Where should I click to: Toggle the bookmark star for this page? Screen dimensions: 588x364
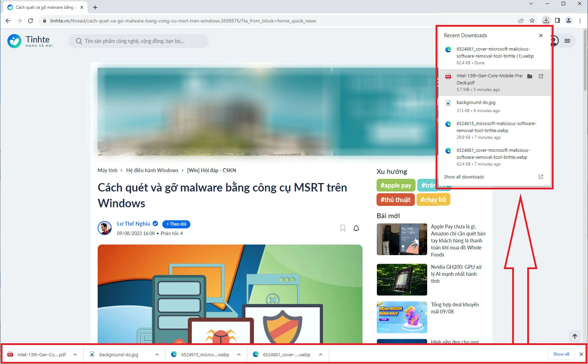coord(532,20)
